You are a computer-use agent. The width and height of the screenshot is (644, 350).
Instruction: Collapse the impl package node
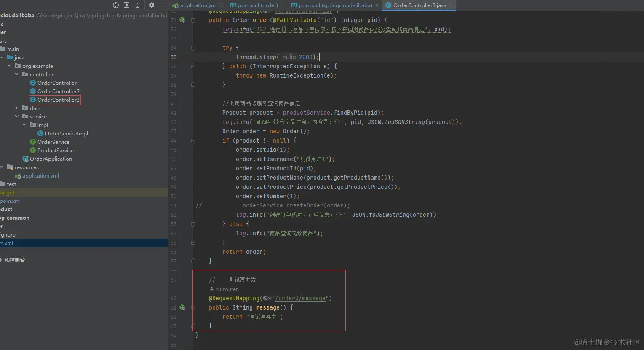coord(24,125)
